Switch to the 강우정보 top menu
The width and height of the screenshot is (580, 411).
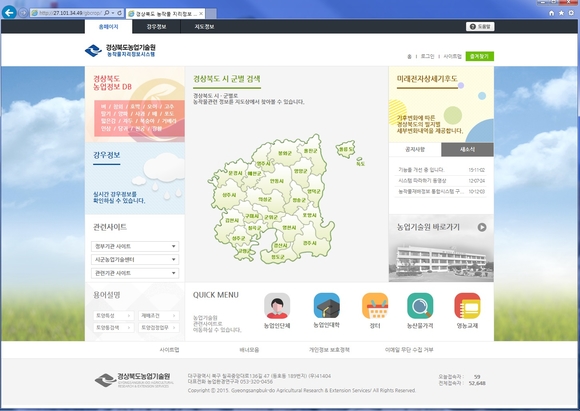pyautogui.click(x=156, y=27)
